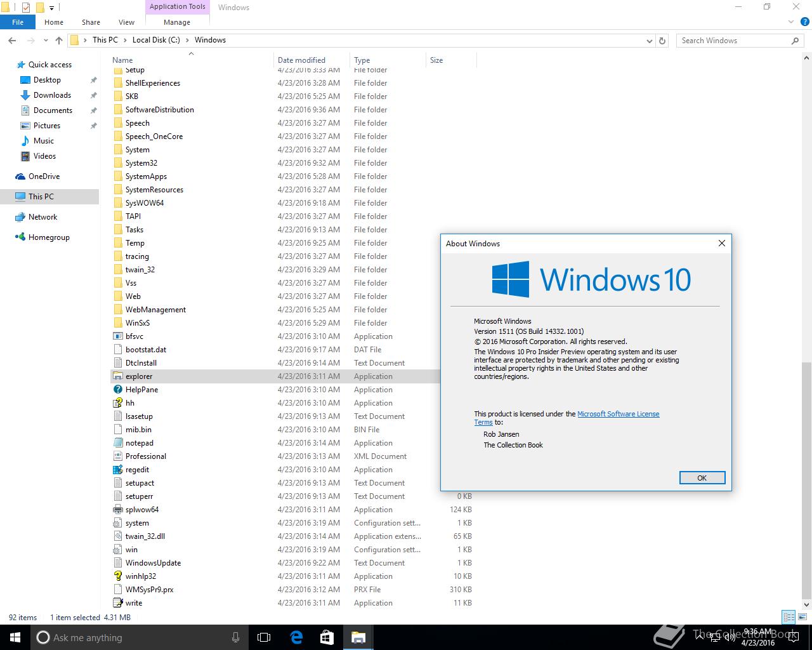Open the Microsoft Software License link

pyautogui.click(x=618, y=414)
